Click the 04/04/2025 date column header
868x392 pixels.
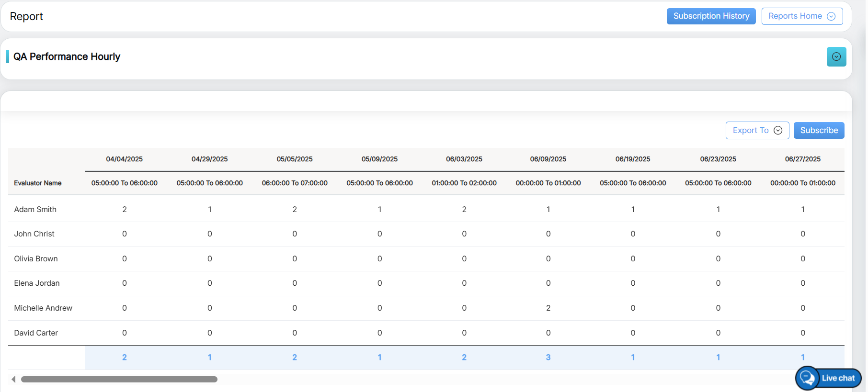click(125, 159)
